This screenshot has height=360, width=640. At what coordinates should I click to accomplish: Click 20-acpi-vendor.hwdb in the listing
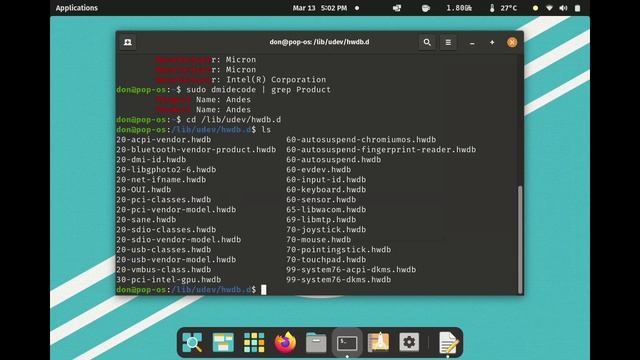click(x=164, y=140)
